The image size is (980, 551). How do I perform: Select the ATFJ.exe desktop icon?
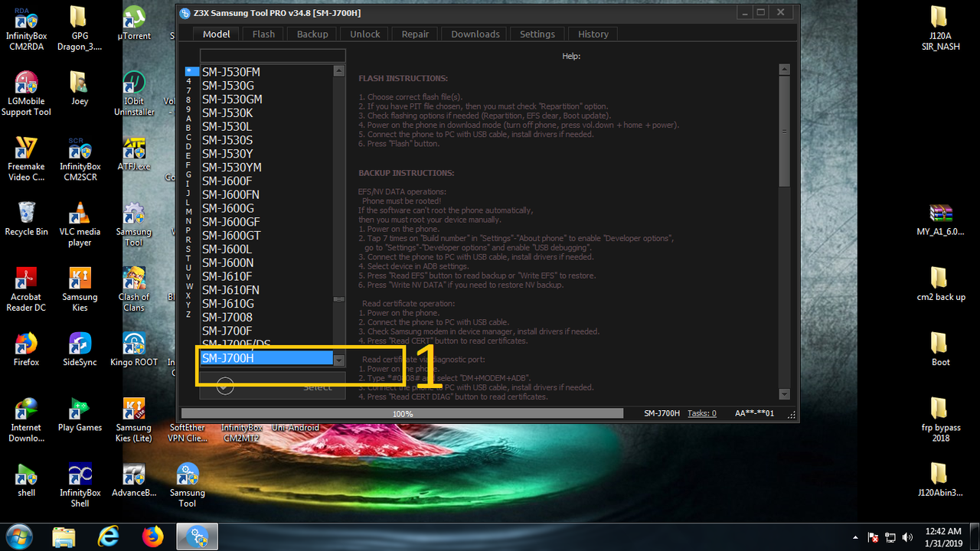(x=134, y=154)
